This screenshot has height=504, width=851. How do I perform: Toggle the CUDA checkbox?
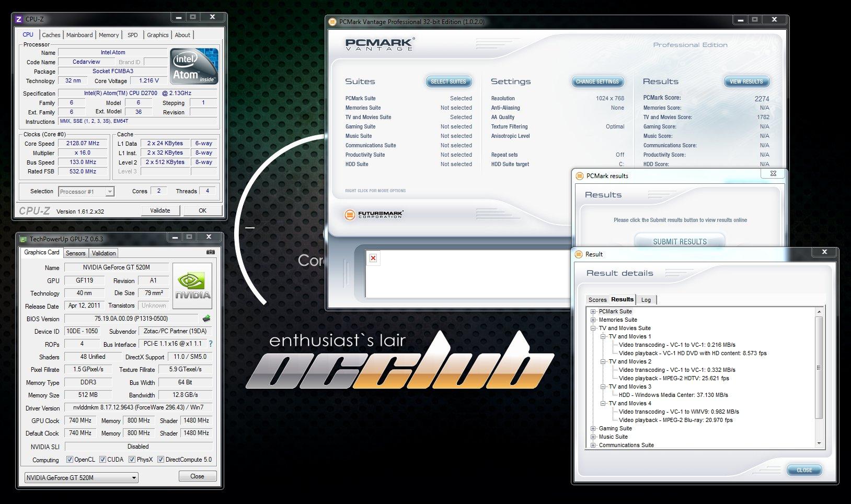pyautogui.click(x=102, y=460)
